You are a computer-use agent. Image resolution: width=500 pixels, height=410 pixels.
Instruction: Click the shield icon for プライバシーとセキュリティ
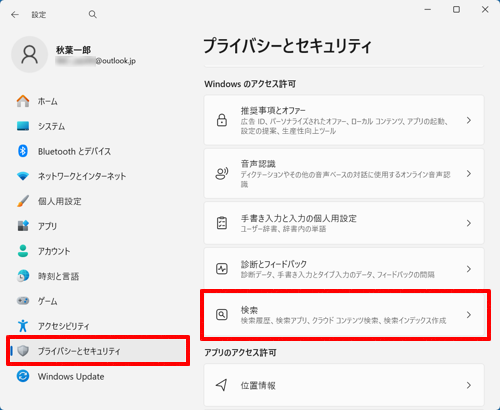pyautogui.click(x=23, y=351)
